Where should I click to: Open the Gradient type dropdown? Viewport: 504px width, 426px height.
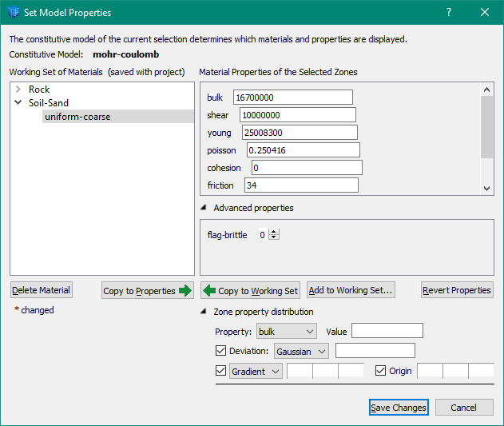click(256, 371)
